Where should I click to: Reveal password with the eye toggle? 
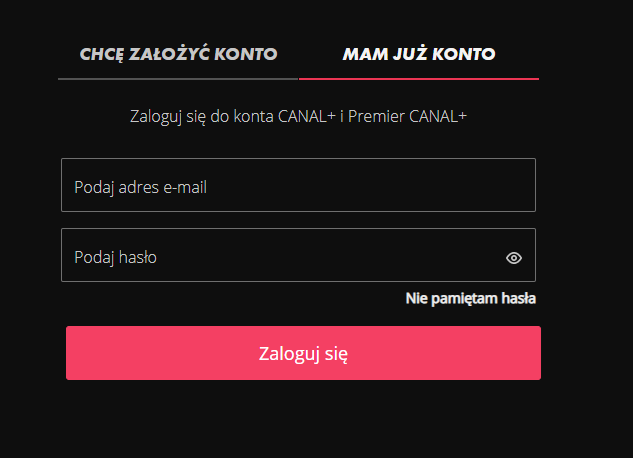[x=514, y=257]
